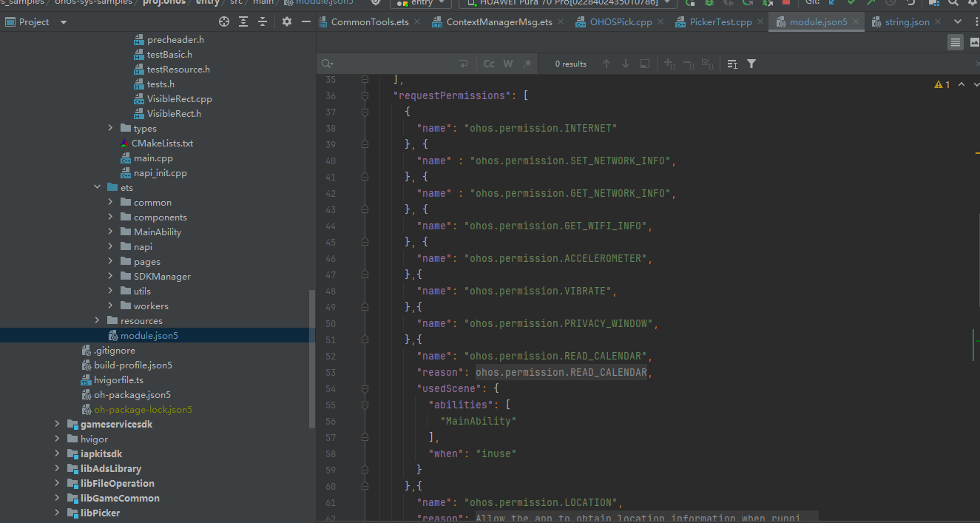The width and height of the screenshot is (980, 523).
Task: Click line number 50 in the gutter
Action: pos(330,324)
